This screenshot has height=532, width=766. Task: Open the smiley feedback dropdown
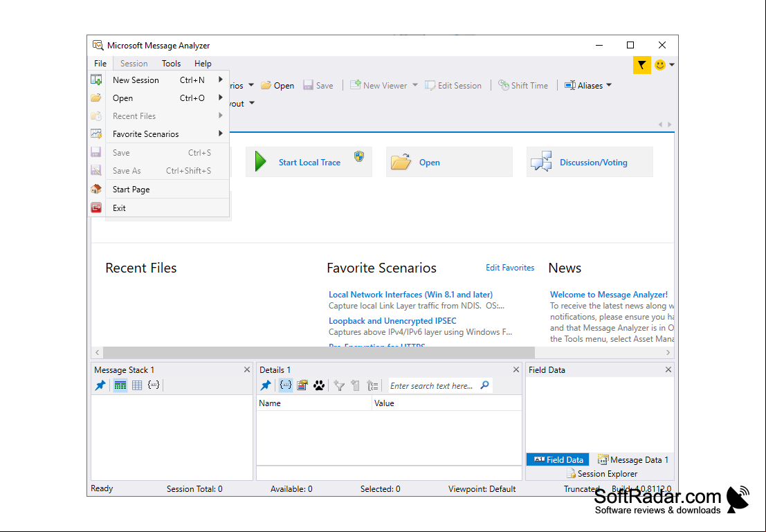(x=672, y=64)
